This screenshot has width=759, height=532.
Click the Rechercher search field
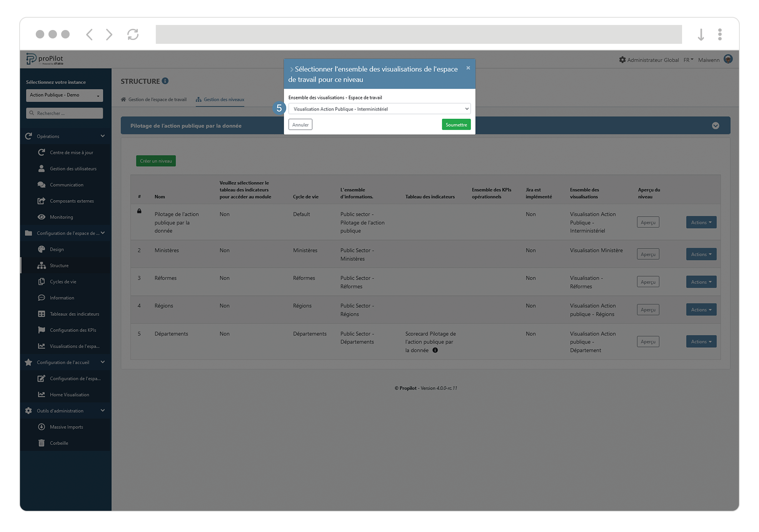[x=64, y=113]
